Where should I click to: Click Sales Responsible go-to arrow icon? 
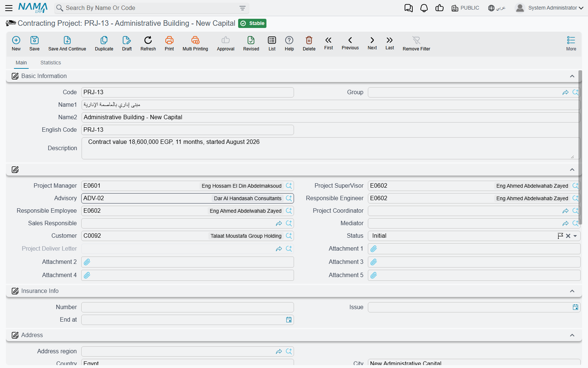279,223
